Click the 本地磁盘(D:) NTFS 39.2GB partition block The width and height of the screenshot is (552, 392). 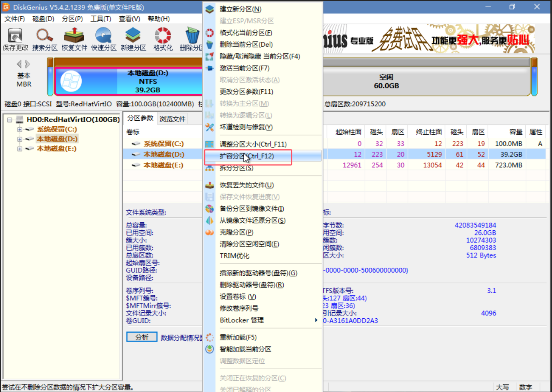click(129, 81)
